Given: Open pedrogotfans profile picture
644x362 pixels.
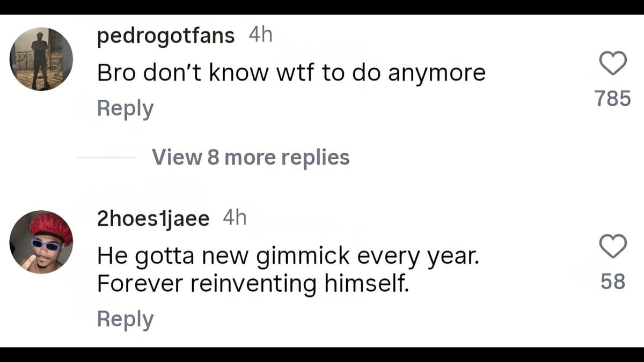Looking at the screenshot, I should click(41, 59).
